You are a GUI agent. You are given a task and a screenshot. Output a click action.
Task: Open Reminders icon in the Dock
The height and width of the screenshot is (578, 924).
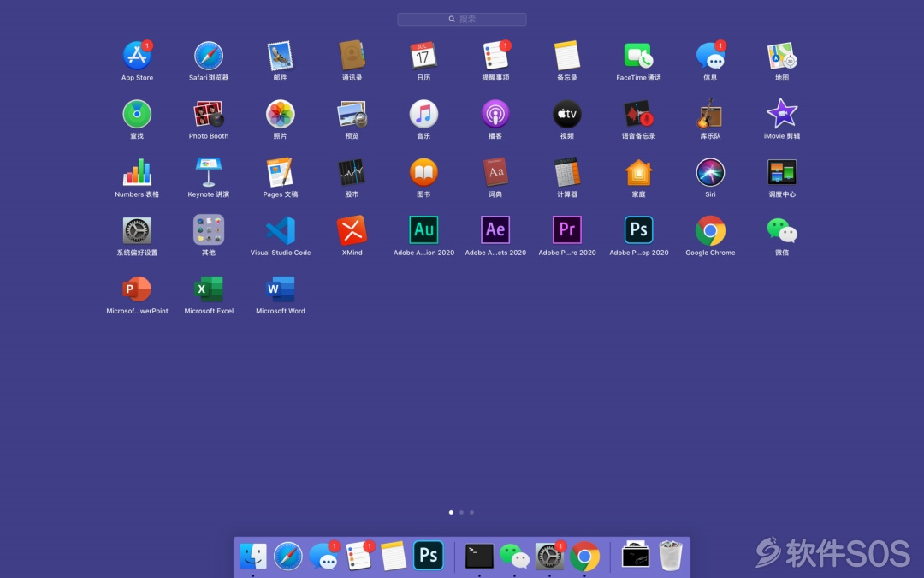(x=358, y=556)
